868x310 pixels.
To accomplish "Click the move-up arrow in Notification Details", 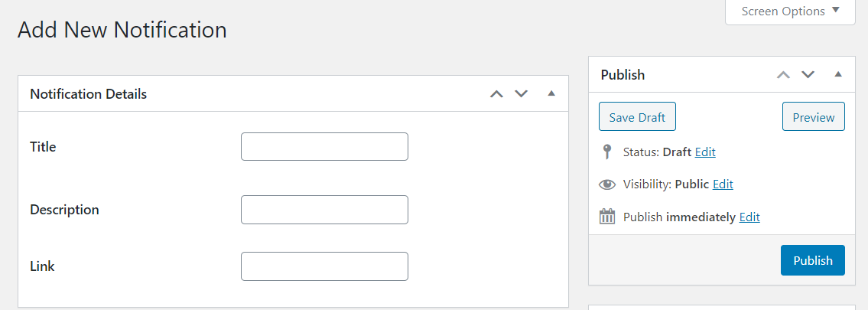I will (496, 93).
